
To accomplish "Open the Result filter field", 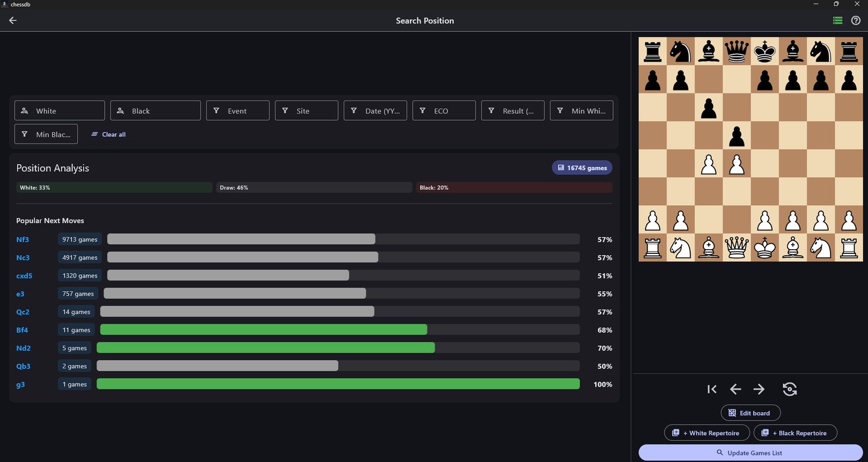I will click(512, 111).
